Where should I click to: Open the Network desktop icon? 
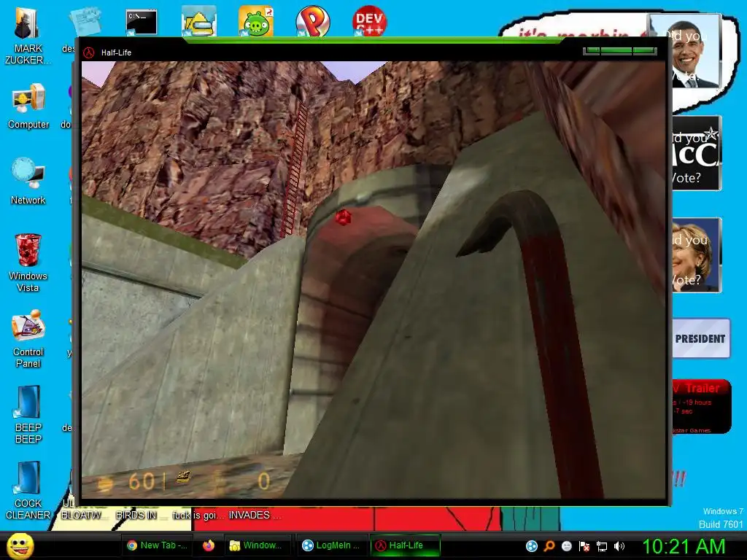[x=28, y=182]
